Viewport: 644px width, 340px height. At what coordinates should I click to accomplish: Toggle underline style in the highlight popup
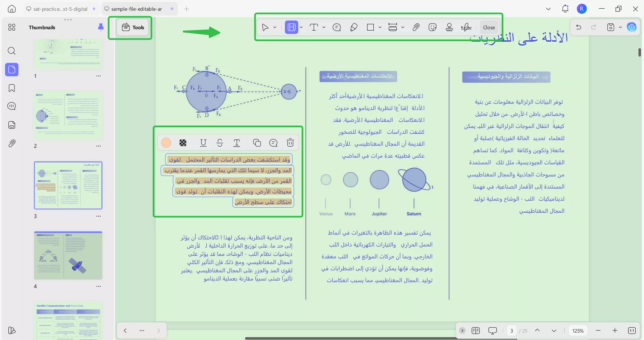click(x=203, y=142)
